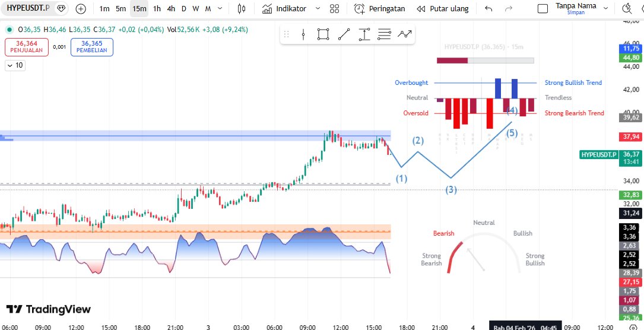
Task: Expand the timeframe list dropdown arrow
Action: tap(220, 9)
